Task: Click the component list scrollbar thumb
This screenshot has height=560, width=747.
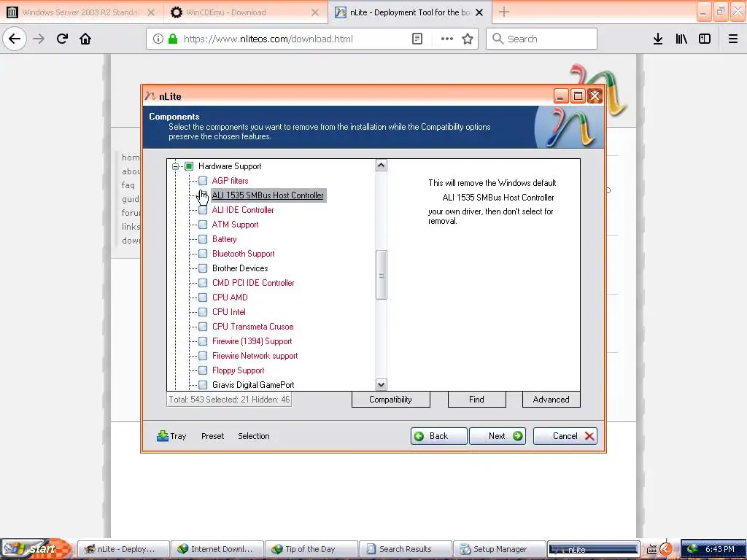Action: (381, 275)
